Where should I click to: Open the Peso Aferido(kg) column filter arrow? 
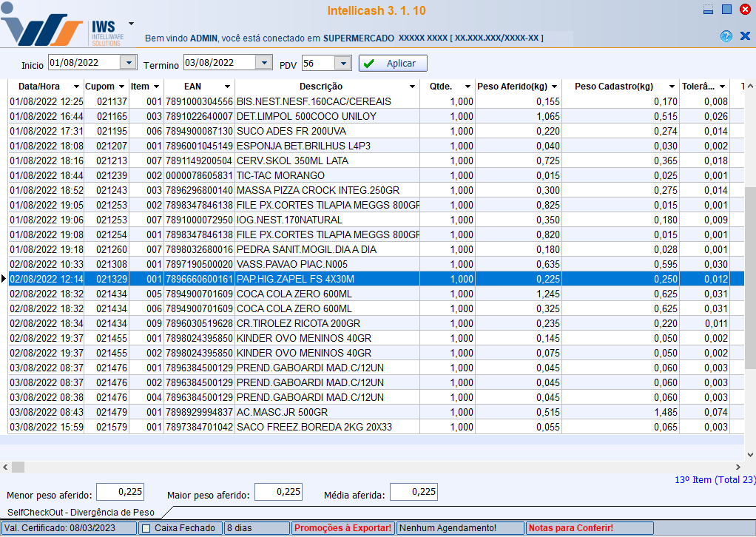coord(553,87)
